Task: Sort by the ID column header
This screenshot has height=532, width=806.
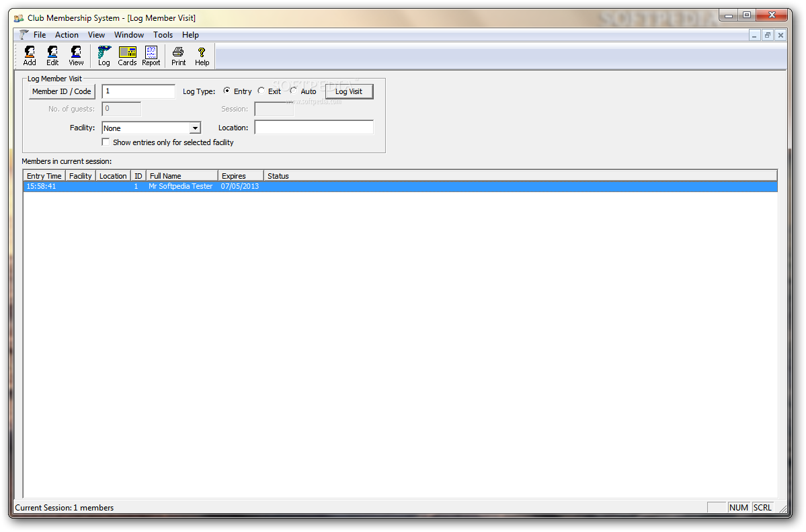Action: coord(138,175)
